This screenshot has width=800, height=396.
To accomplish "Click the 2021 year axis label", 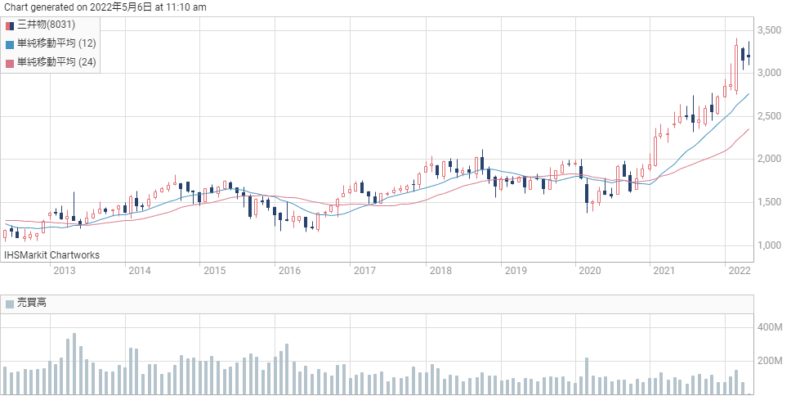I will tap(665, 270).
